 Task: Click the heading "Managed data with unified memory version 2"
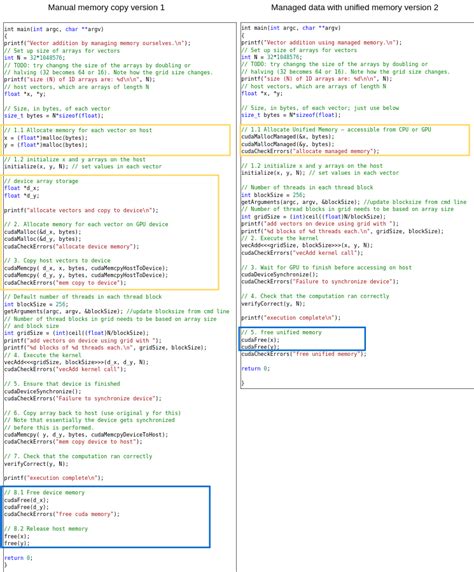[x=354, y=7]
